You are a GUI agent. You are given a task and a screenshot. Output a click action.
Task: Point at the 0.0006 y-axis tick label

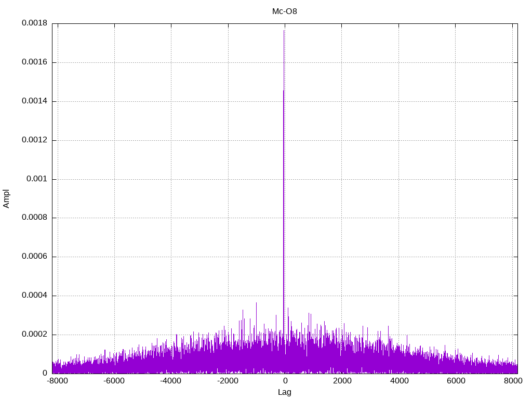(x=34, y=257)
